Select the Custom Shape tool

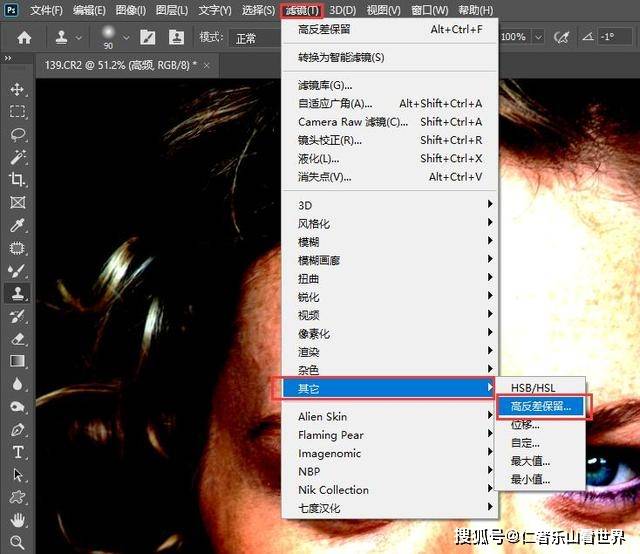(x=17, y=497)
